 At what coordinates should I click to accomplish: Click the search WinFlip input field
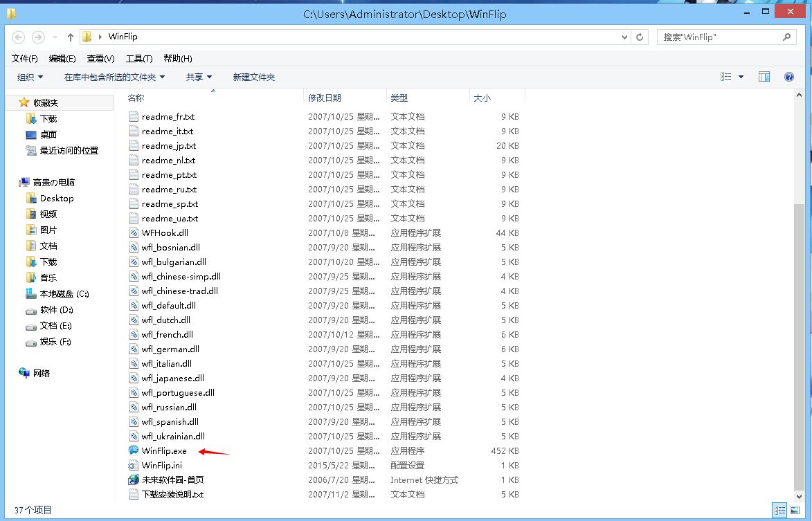tap(719, 37)
